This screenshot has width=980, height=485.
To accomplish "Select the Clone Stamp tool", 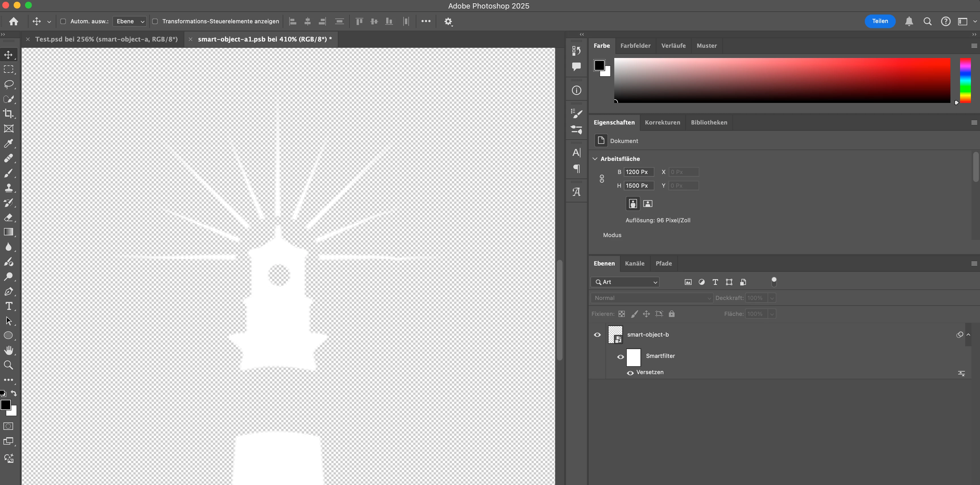I will [8, 188].
